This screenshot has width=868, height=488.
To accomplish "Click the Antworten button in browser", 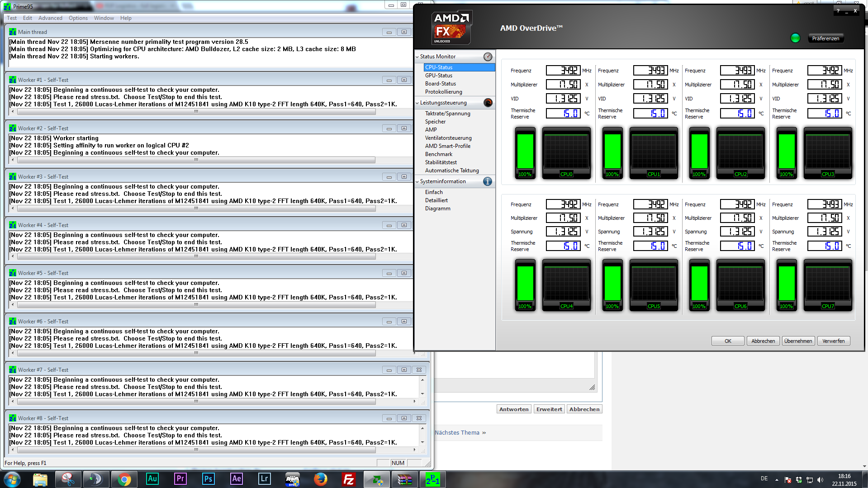I will tap(514, 409).
